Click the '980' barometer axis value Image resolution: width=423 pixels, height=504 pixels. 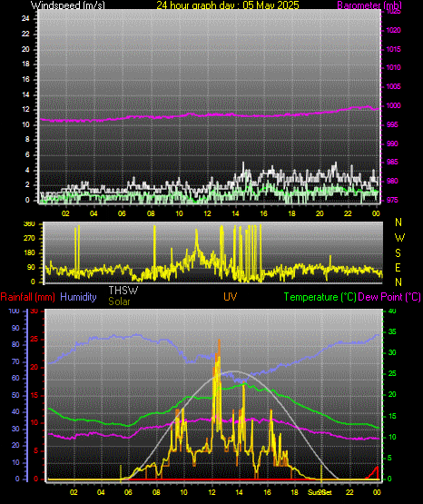pos(392,181)
